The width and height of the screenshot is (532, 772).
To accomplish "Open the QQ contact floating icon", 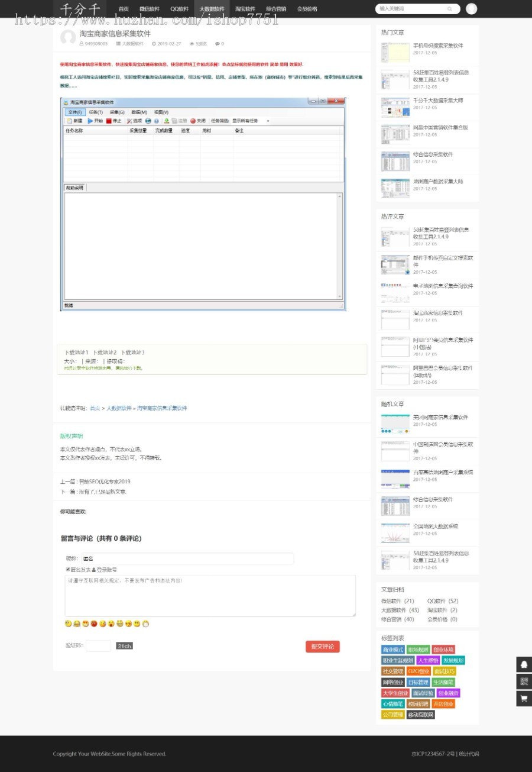I will 524,664.
